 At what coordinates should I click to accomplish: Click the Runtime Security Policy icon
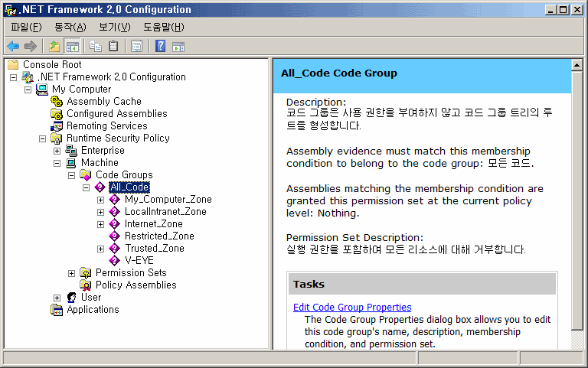pyautogui.click(x=57, y=138)
